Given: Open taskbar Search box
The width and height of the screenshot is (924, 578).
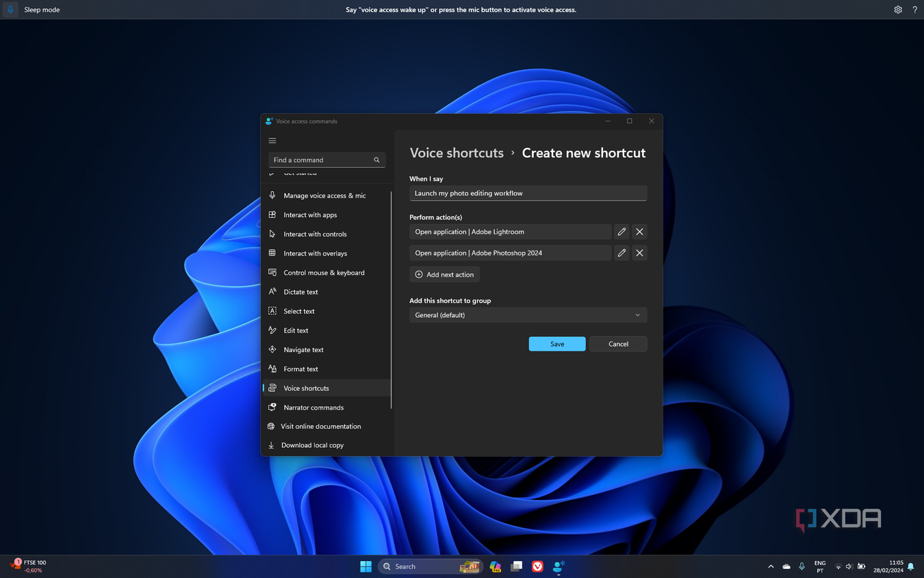Looking at the screenshot, I should pyautogui.click(x=430, y=566).
